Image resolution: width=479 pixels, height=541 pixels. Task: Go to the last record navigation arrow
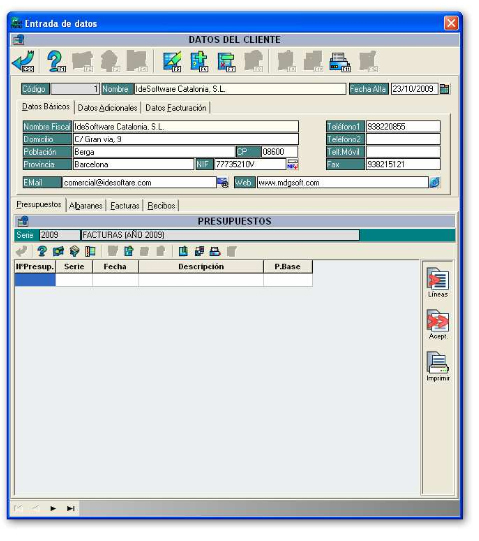[71, 508]
